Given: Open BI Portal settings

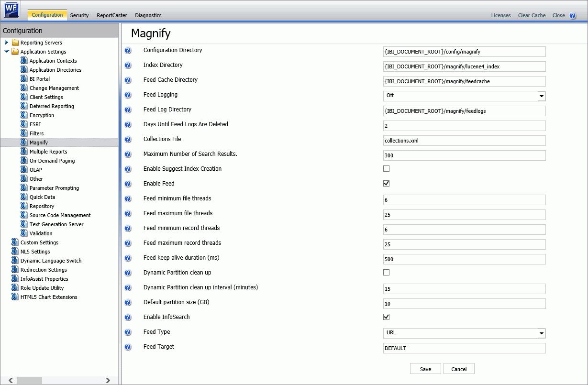Looking at the screenshot, I should point(40,79).
